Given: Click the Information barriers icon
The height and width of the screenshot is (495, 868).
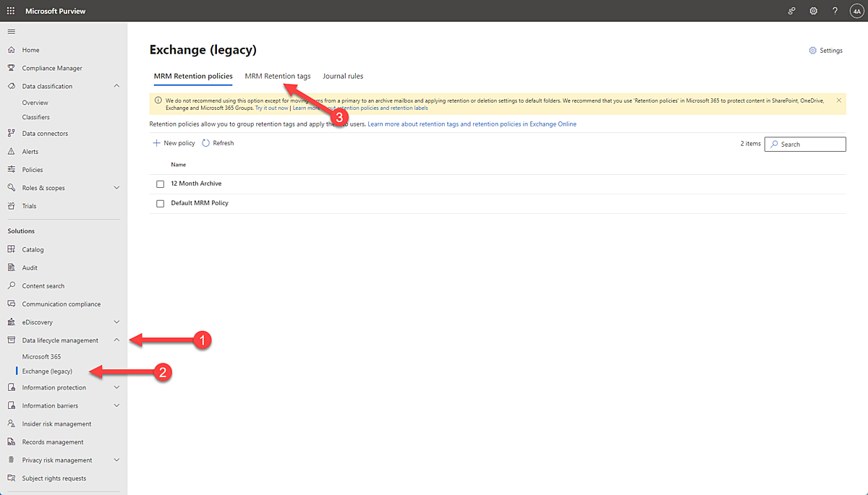Looking at the screenshot, I should click(11, 405).
